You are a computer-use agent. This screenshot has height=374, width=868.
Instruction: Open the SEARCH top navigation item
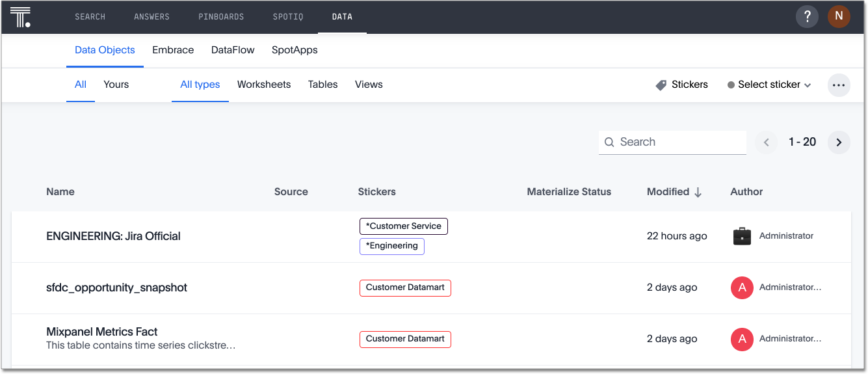pyautogui.click(x=90, y=17)
